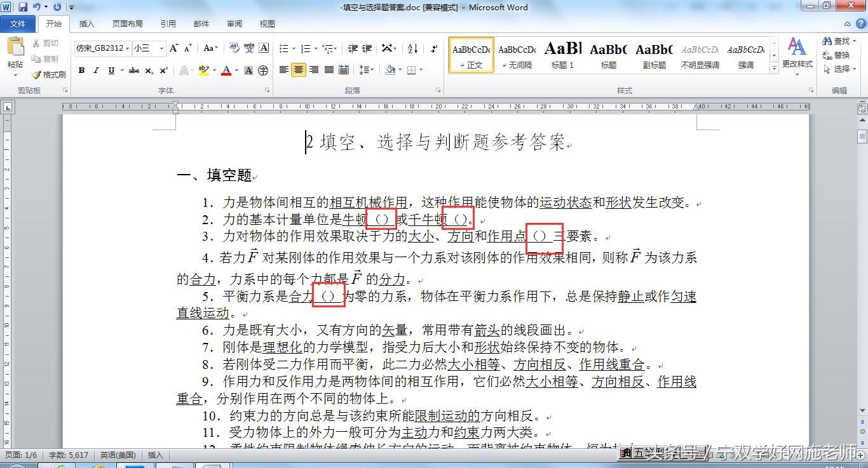Image resolution: width=868 pixels, height=468 pixels.
Task: Click the Copy (复制) button
Action: 44,58
